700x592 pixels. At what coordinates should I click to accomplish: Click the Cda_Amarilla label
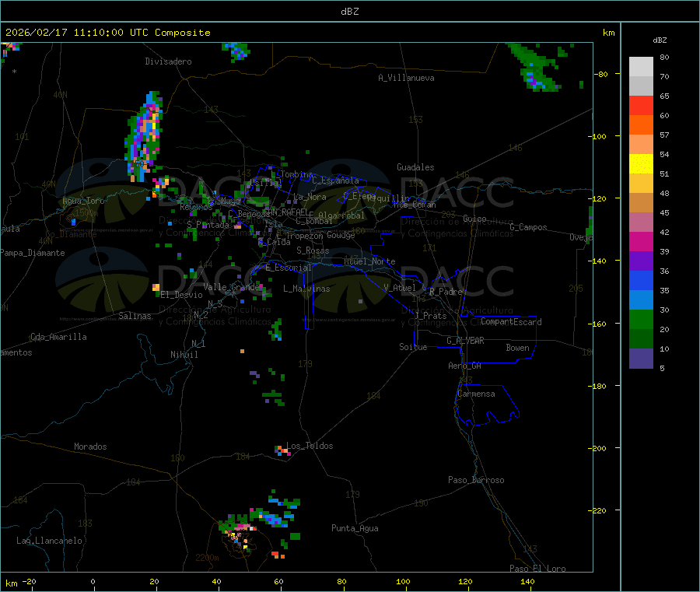pos(58,337)
